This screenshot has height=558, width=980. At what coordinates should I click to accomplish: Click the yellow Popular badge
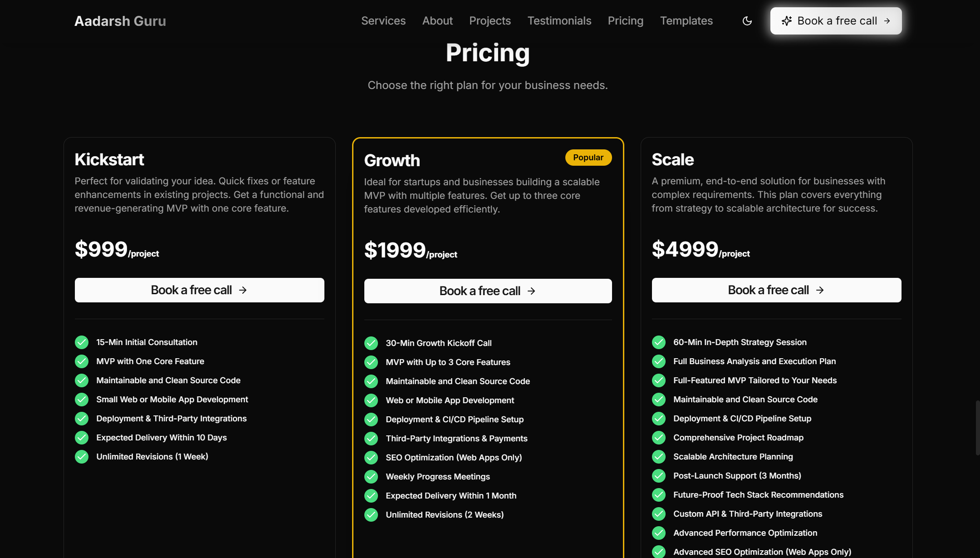click(x=588, y=158)
